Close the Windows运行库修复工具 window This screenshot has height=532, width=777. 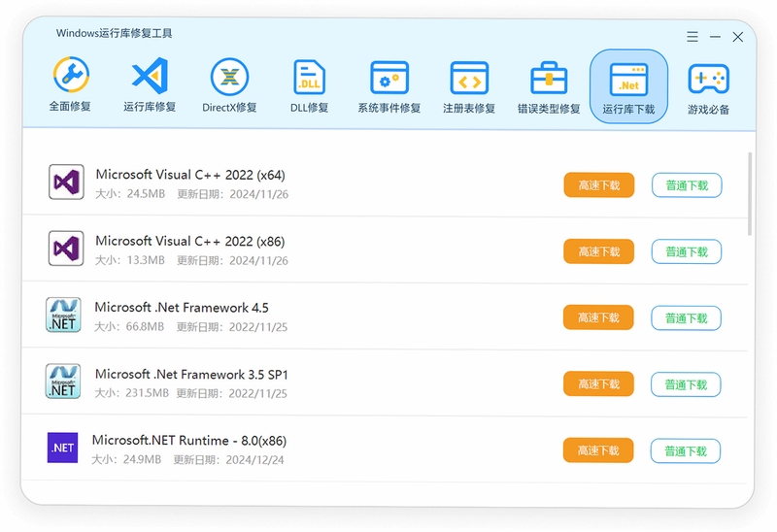(x=738, y=37)
